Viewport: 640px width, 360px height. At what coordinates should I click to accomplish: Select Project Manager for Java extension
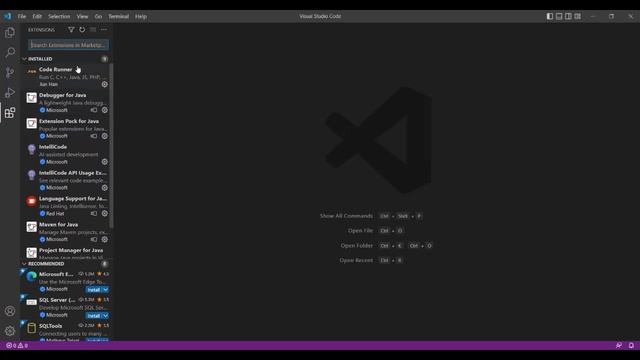point(65,253)
